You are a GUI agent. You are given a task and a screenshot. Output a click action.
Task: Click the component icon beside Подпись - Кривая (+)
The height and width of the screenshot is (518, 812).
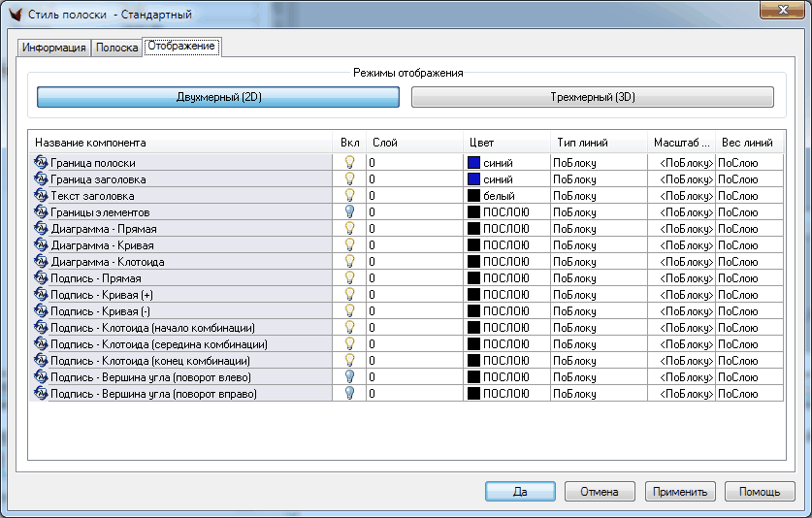(41, 295)
